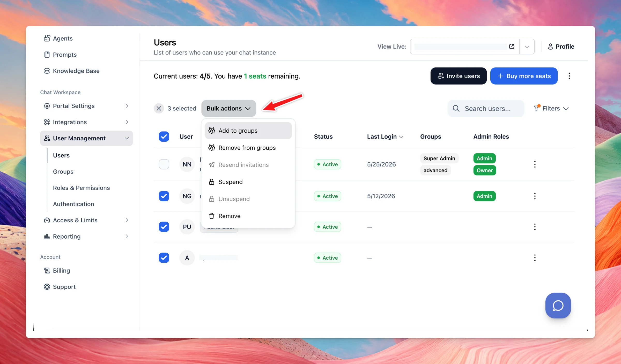Click the Profile person icon
The width and height of the screenshot is (621, 364).
click(x=550, y=47)
